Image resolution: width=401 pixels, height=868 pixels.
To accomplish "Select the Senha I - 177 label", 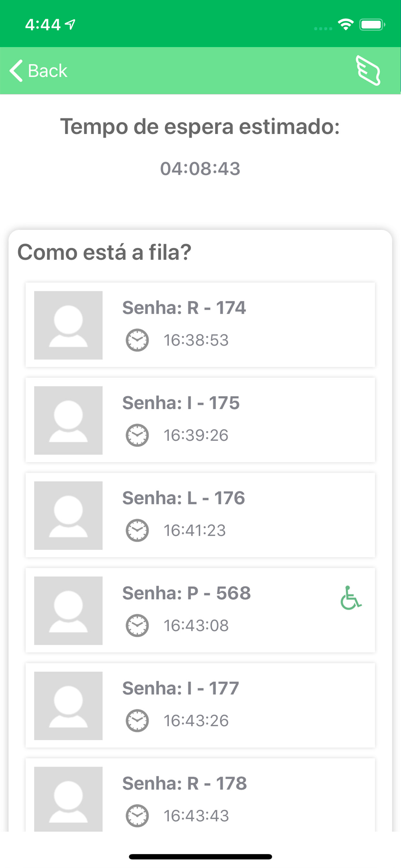I will (x=180, y=688).
